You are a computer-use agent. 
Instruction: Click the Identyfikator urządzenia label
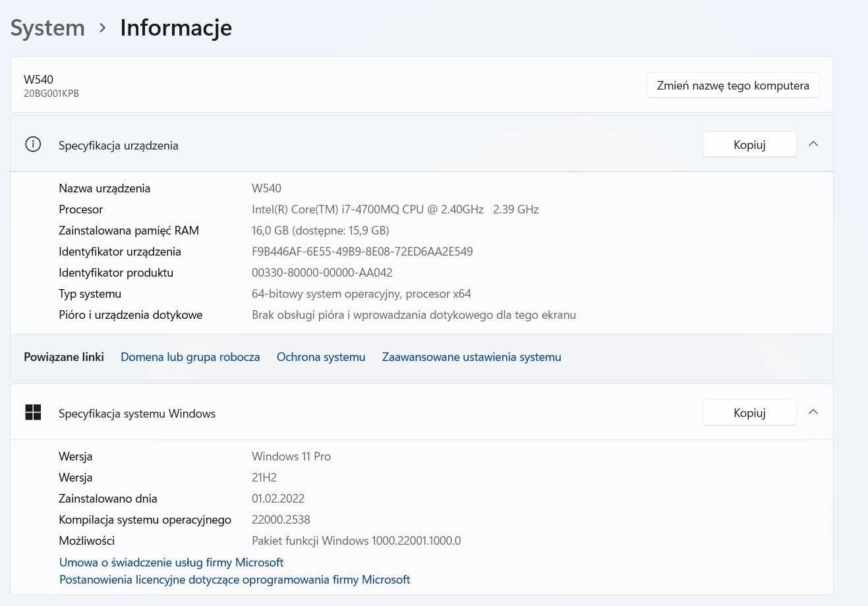[x=120, y=252]
